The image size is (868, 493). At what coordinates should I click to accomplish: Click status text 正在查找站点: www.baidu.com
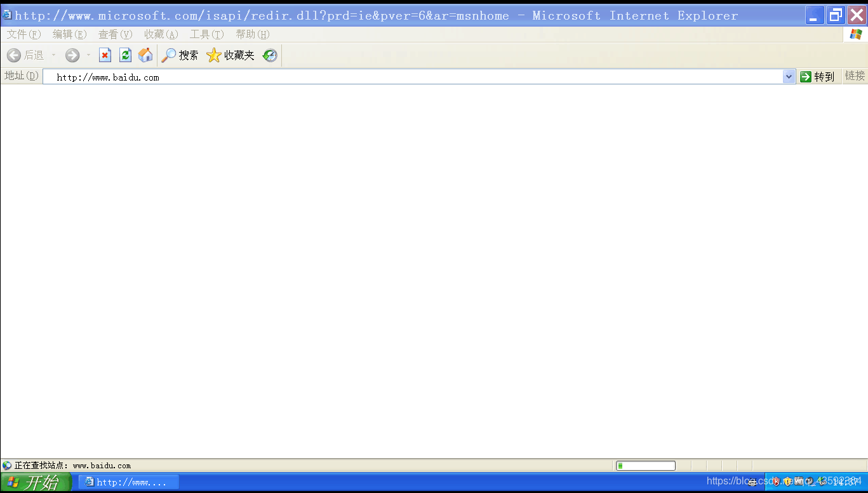[x=72, y=466]
